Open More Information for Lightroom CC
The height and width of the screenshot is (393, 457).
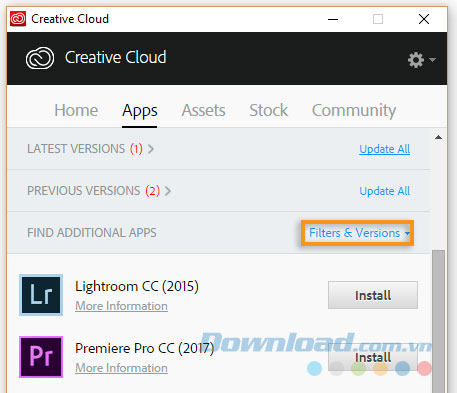(x=121, y=306)
